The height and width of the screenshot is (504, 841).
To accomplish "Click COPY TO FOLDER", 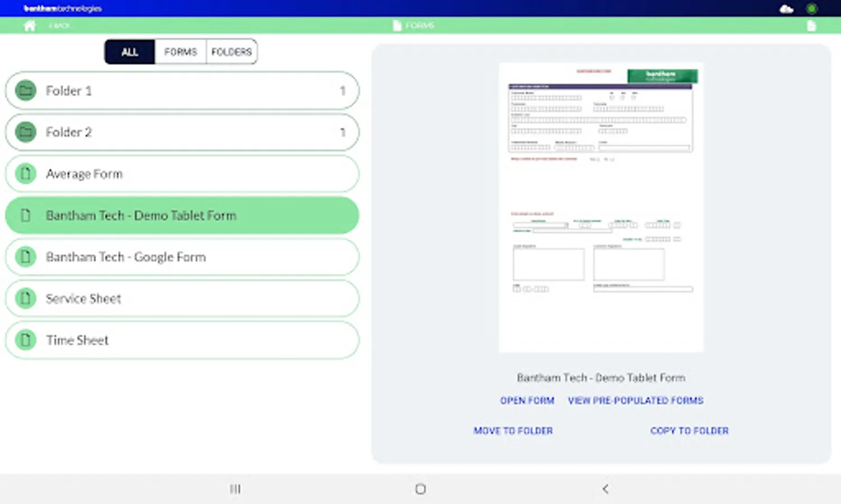I will pyautogui.click(x=689, y=431).
